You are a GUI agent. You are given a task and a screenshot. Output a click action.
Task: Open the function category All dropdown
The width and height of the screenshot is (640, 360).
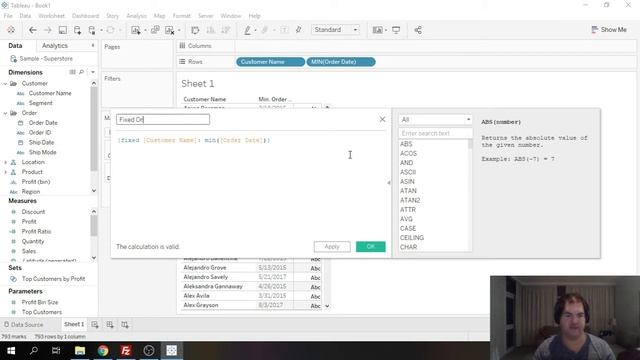435,120
